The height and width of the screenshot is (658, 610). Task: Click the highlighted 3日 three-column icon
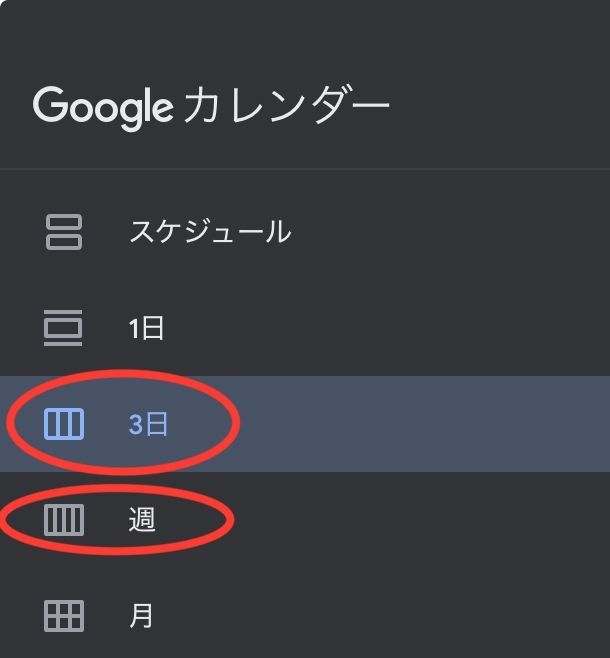[64, 424]
